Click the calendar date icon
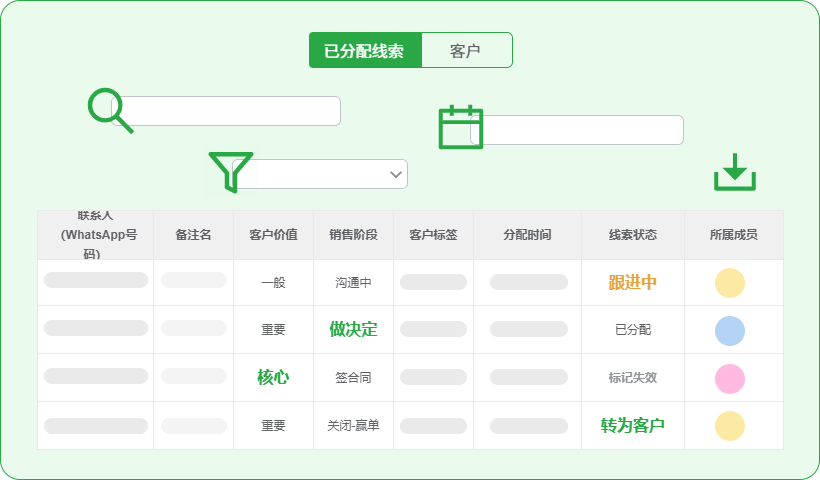820x480 pixels. (x=461, y=127)
